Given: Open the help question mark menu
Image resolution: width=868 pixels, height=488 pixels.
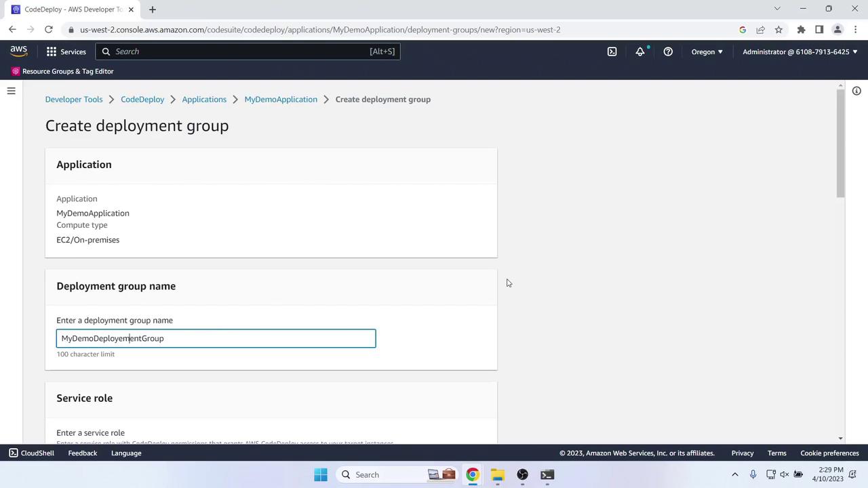Looking at the screenshot, I should [668, 52].
